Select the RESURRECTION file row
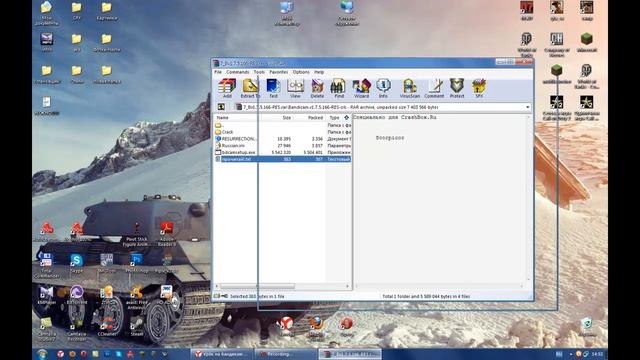640x360 pixels. pos(282,139)
